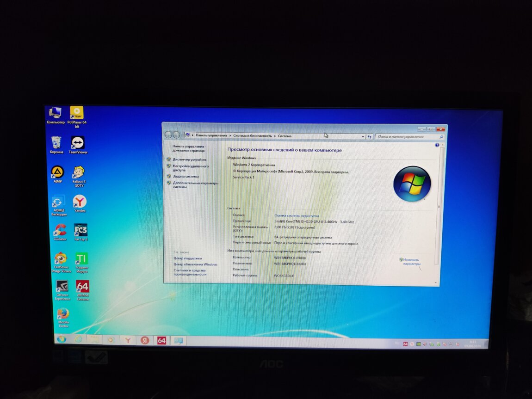
Task: Expand the address bar history dropdown arrow
Action: pyautogui.click(x=363, y=137)
